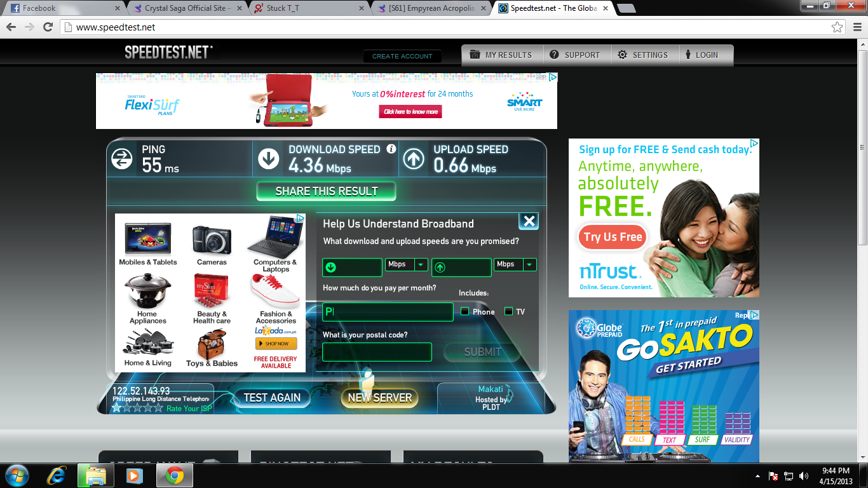Image resolution: width=868 pixels, height=488 pixels.
Task: Close the Help Us Understand Broadband panel
Action: (529, 221)
